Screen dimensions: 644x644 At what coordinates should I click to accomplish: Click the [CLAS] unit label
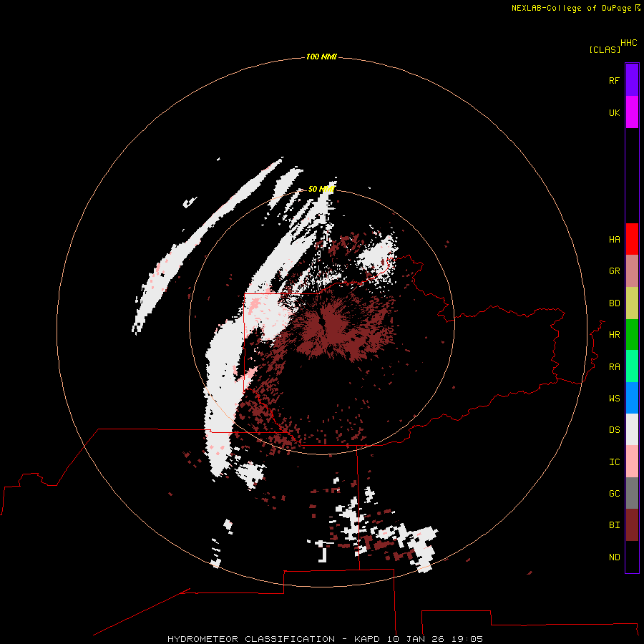(605, 49)
